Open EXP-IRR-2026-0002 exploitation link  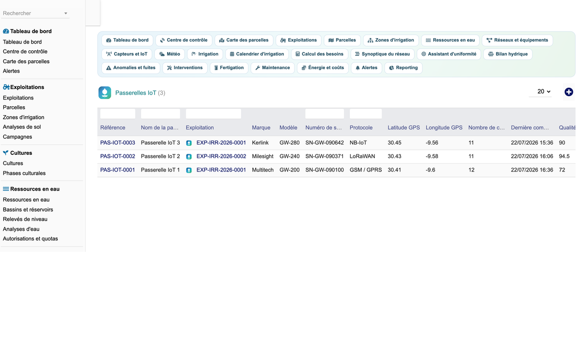[x=221, y=157]
